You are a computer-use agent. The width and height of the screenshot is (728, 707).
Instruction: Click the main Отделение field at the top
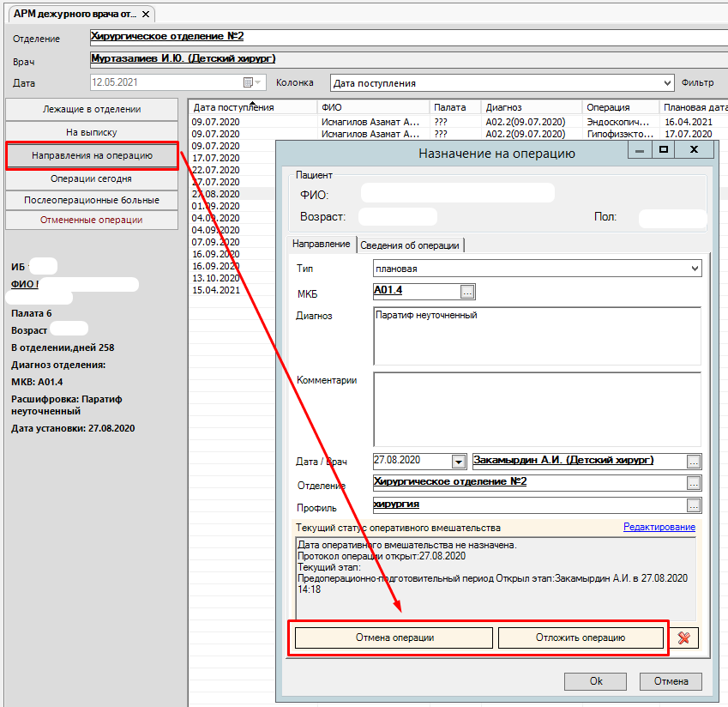pos(408,37)
